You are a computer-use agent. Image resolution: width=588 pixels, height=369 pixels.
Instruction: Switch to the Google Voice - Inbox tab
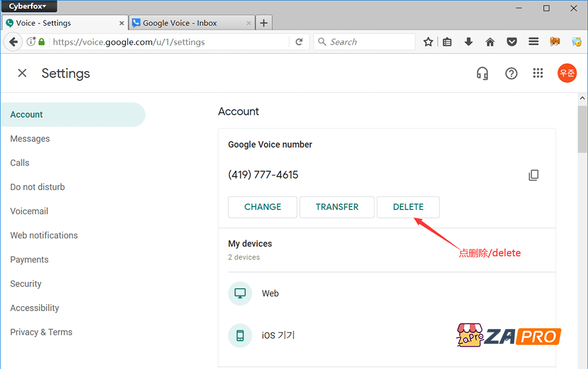click(x=188, y=22)
